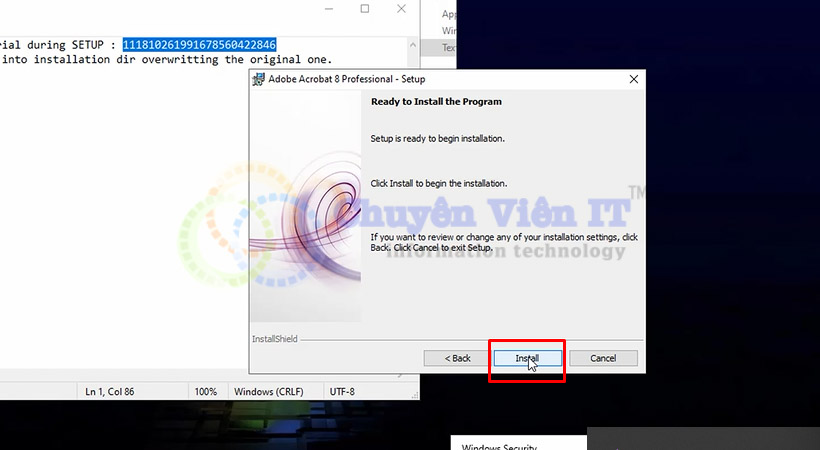This screenshot has width=820, height=450.
Task: Click the 100% zoom level in Notepad
Action: tap(206, 391)
